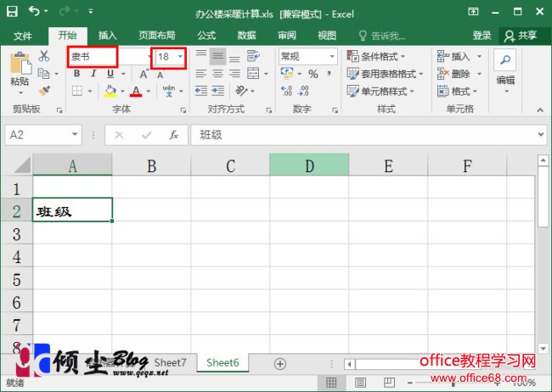Center text horizontally
This screenshot has width=552, height=392.
(x=218, y=74)
